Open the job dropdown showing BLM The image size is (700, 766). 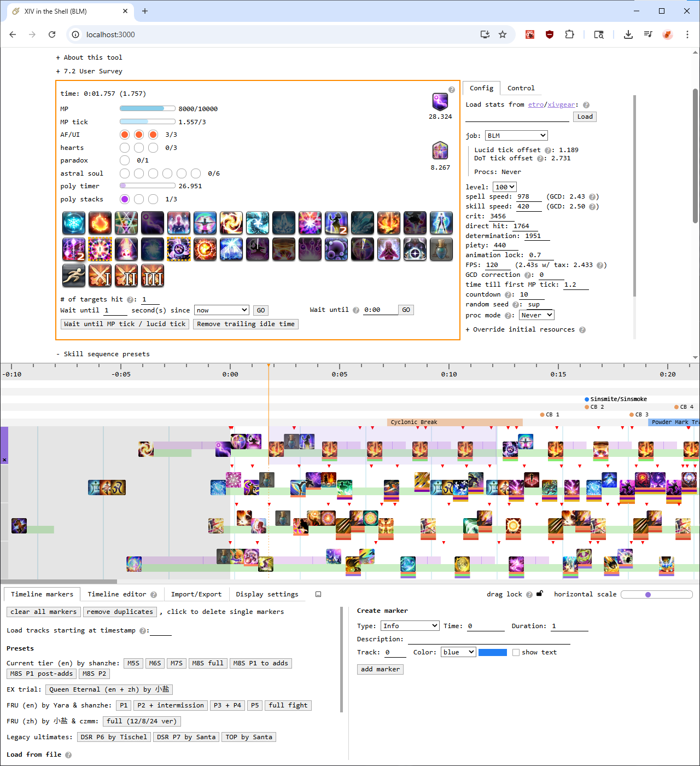point(516,136)
